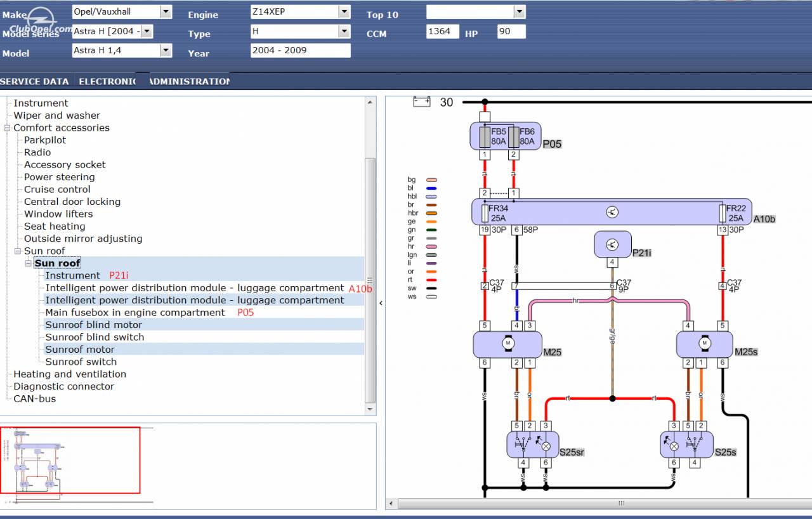Click the FB5 80A fuse symbol

point(485,136)
